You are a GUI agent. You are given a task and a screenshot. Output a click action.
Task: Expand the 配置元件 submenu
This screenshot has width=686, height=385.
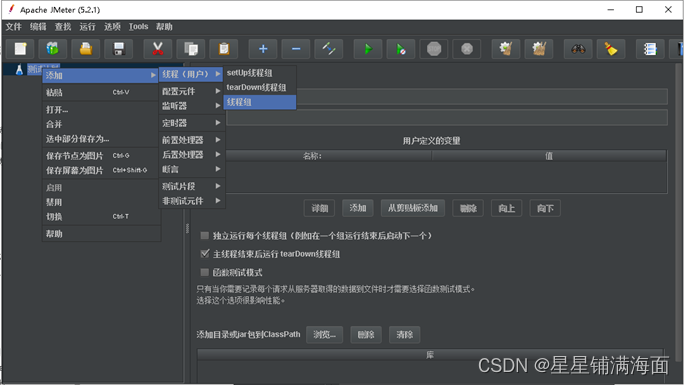191,91
